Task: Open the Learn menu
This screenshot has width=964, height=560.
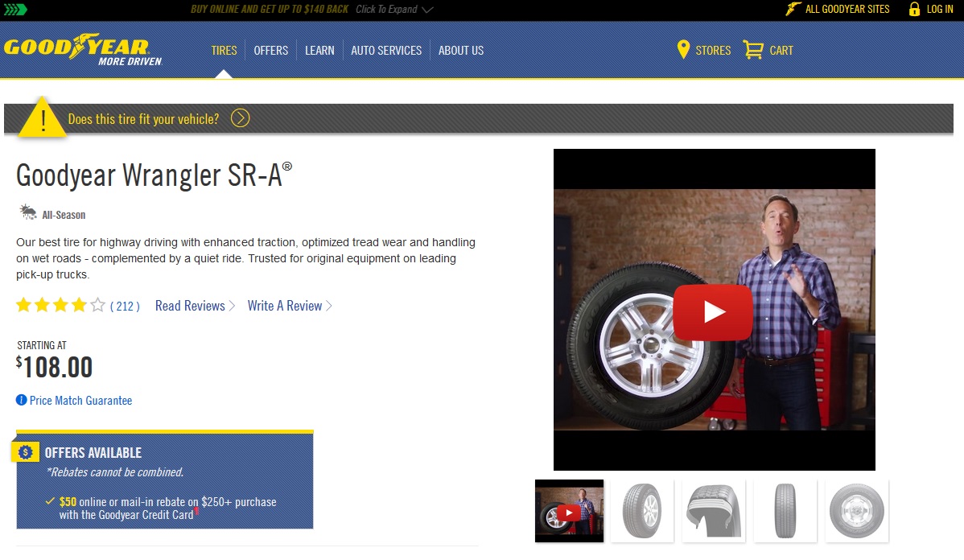Action: [x=319, y=51]
